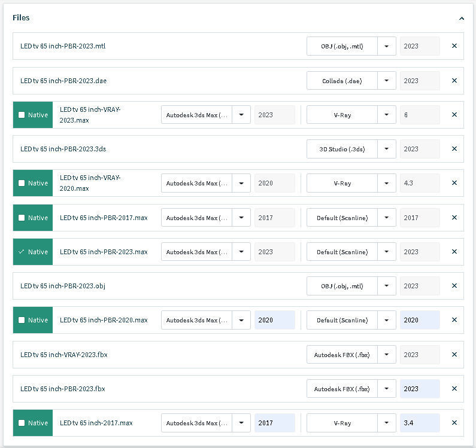Remove the LED tv 65 inch-PBR-2023.mtl file
The width and height of the screenshot is (476, 448).
pos(454,46)
